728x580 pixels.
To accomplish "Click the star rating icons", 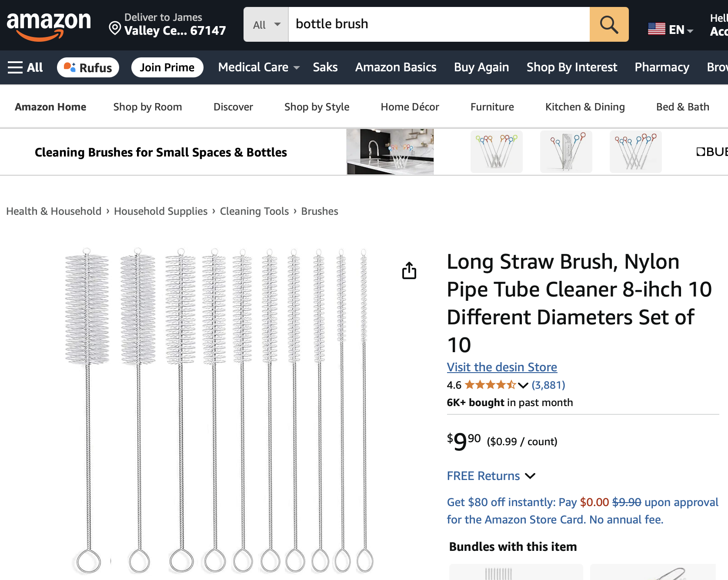I will tap(490, 385).
